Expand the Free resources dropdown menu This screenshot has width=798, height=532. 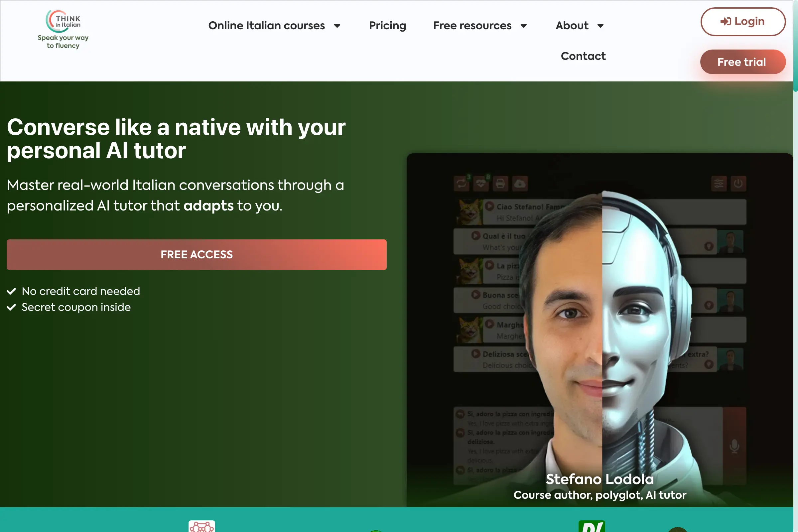[x=480, y=26]
